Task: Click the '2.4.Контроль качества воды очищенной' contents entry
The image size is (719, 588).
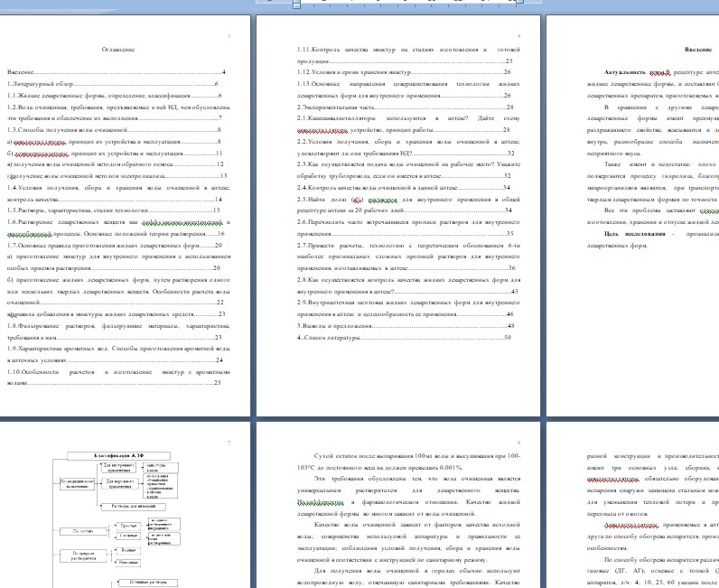Action: 404,188
